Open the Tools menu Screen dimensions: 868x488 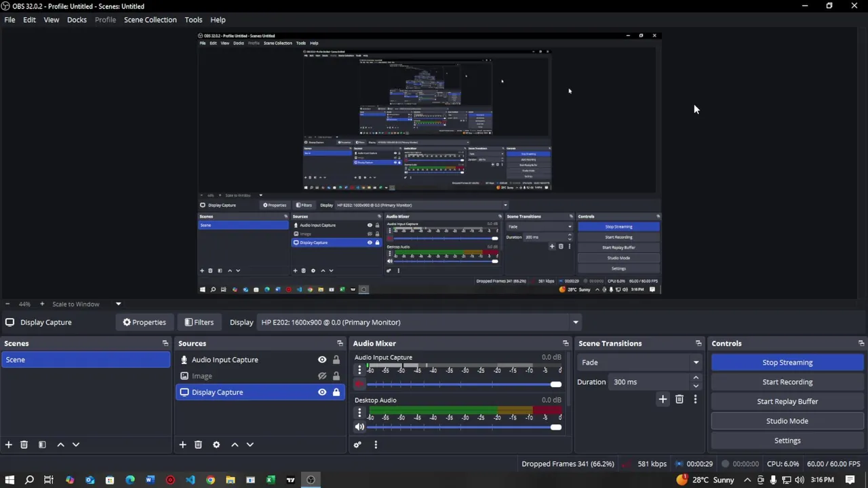pos(193,20)
